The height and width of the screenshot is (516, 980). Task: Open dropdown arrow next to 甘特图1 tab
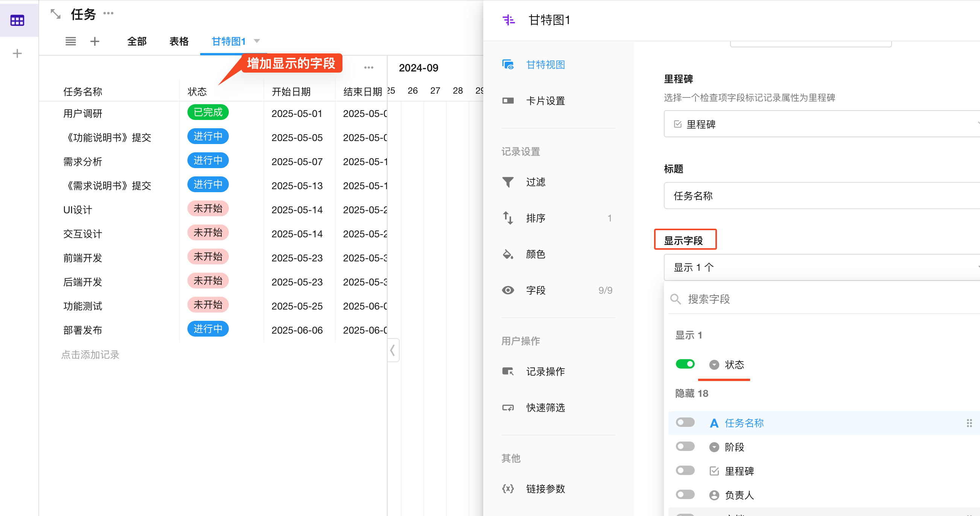click(257, 41)
